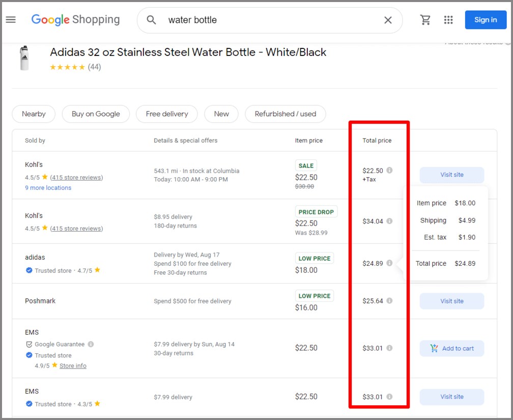Viewport: 513px width, 420px height.
Task: Click info icon beside EMS Add to cart total
Action: pos(389,348)
